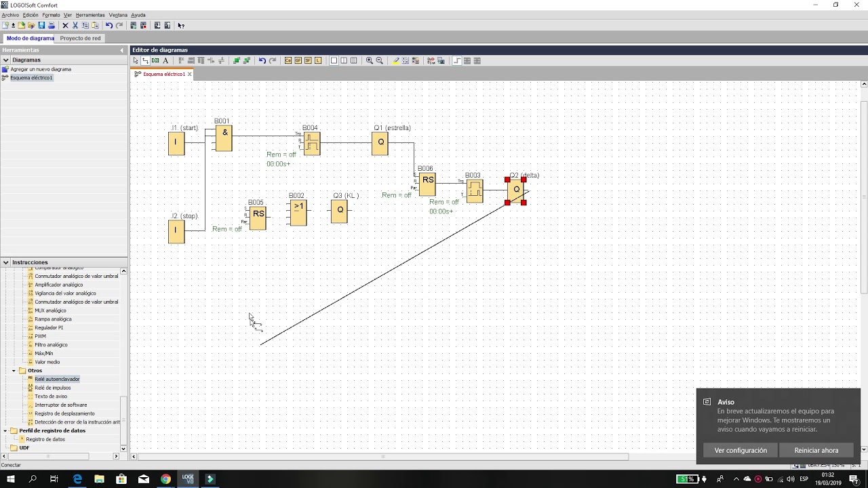Click online test icon in editor toolbar
Viewport: 868px width, 488px height.
pyautogui.click(x=441, y=60)
